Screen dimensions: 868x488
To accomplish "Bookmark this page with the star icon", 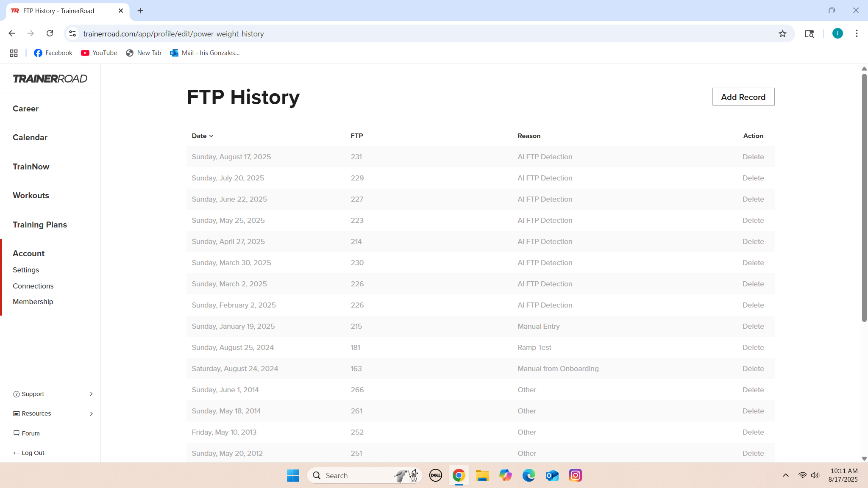I will point(782,34).
